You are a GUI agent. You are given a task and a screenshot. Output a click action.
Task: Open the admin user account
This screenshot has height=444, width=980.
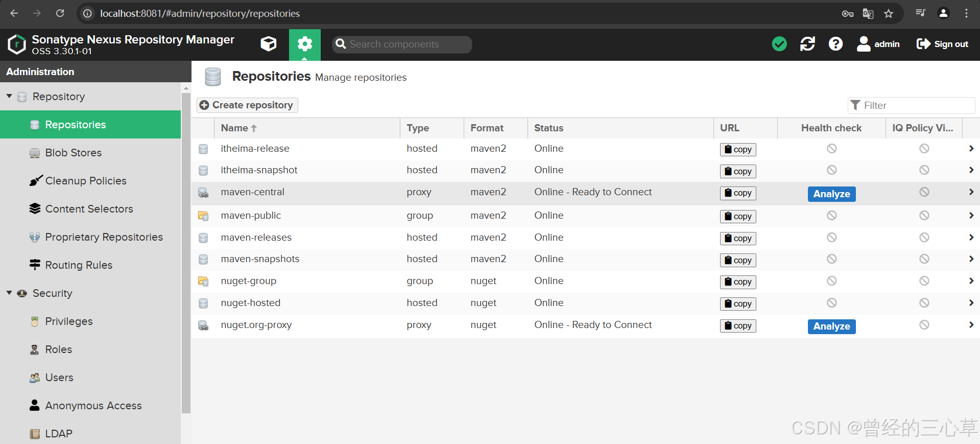click(x=878, y=44)
